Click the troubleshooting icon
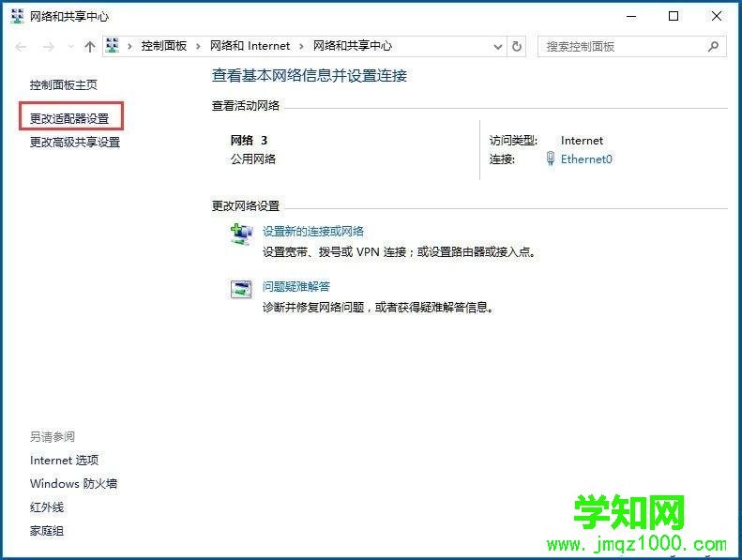Screen dimensions: 742x560 click(241, 289)
